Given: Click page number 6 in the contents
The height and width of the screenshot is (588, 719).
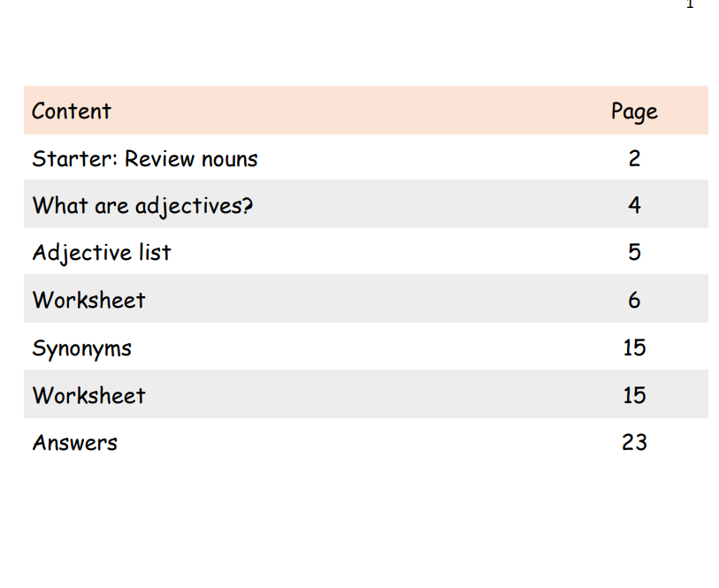Looking at the screenshot, I should click(x=634, y=301).
